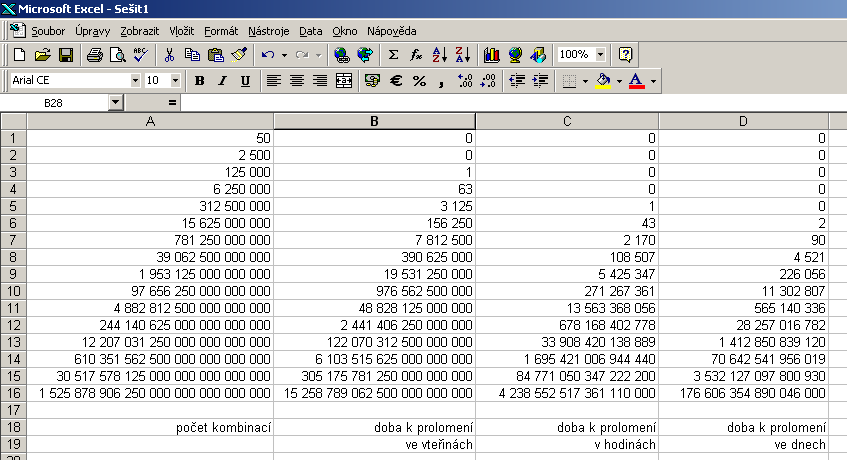Open the Arial CE font dropdown
The width and height of the screenshot is (847, 460).
[x=135, y=81]
